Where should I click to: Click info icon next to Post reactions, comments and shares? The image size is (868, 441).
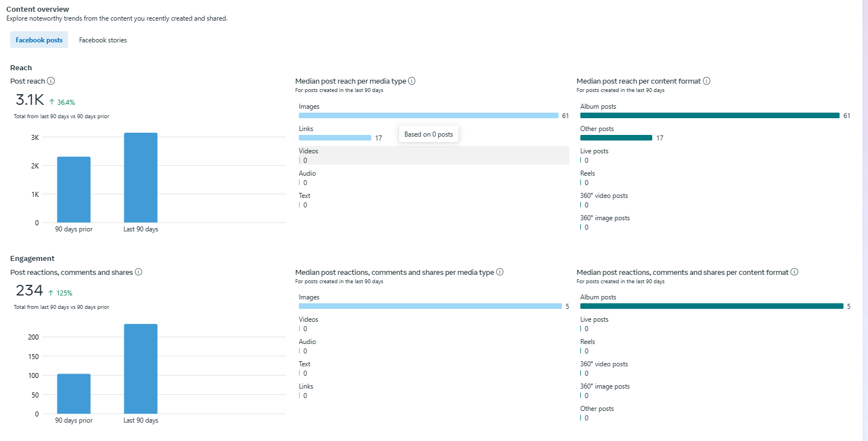[x=138, y=272]
